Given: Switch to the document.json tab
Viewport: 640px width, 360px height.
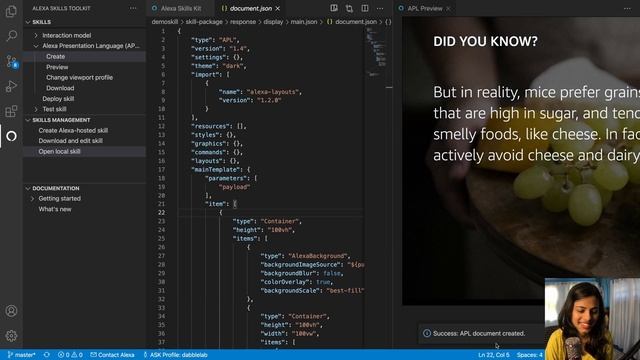Looking at the screenshot, I should coord(250,8).
